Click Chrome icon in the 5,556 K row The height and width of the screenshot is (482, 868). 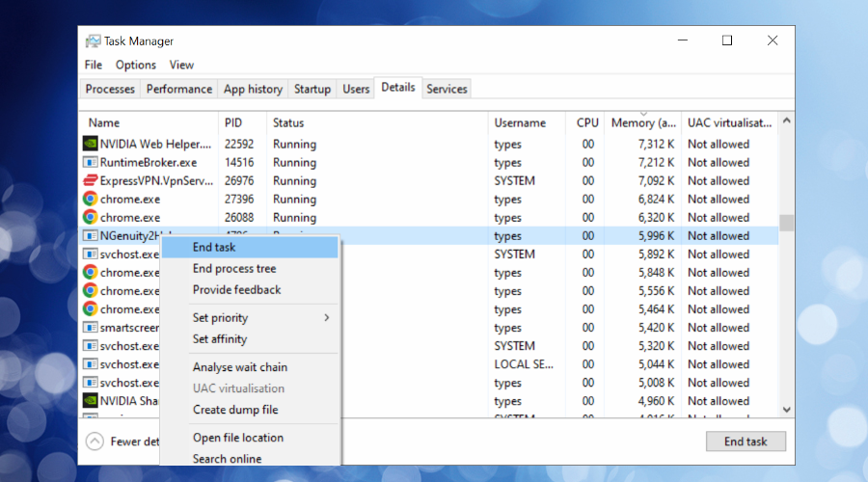(x=91, y=290)
